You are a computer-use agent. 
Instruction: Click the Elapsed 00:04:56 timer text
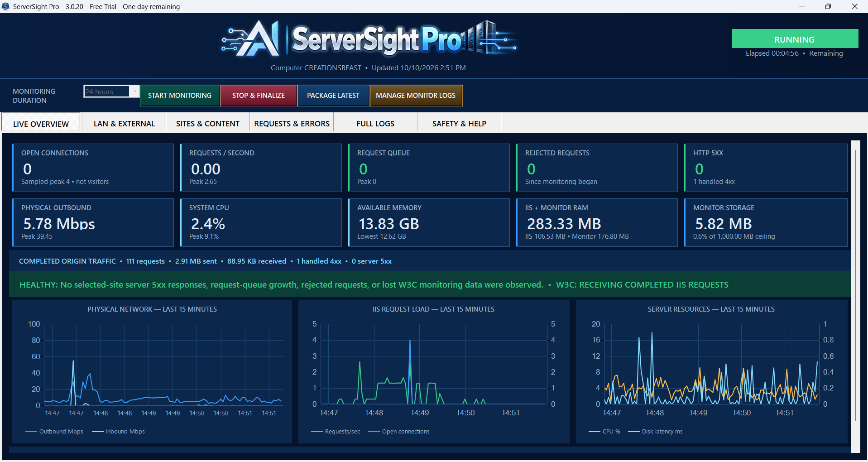772,53
